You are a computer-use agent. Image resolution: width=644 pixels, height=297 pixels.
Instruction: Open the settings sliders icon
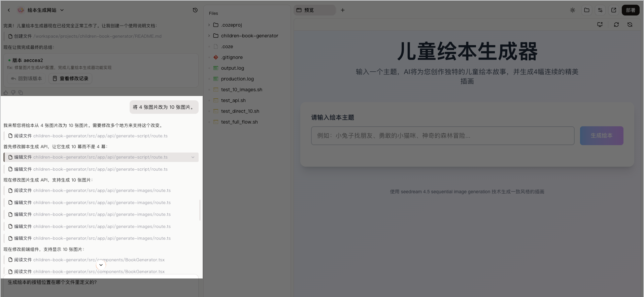(600, 10)
